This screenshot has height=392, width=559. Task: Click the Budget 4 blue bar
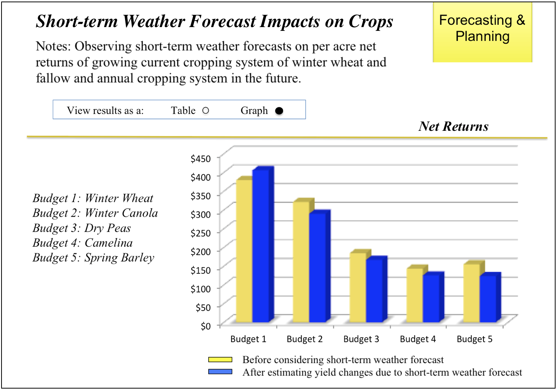[431, 299]
